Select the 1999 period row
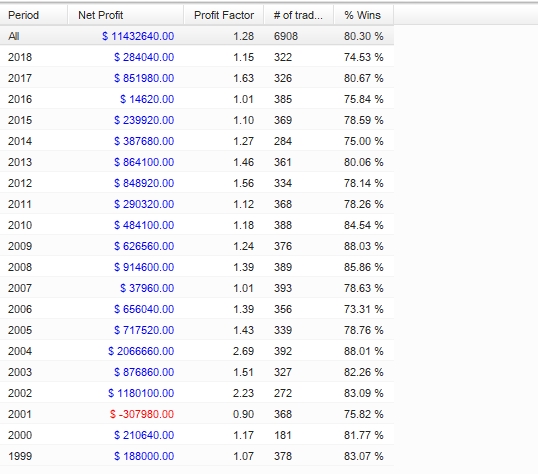 click(197, 456)
